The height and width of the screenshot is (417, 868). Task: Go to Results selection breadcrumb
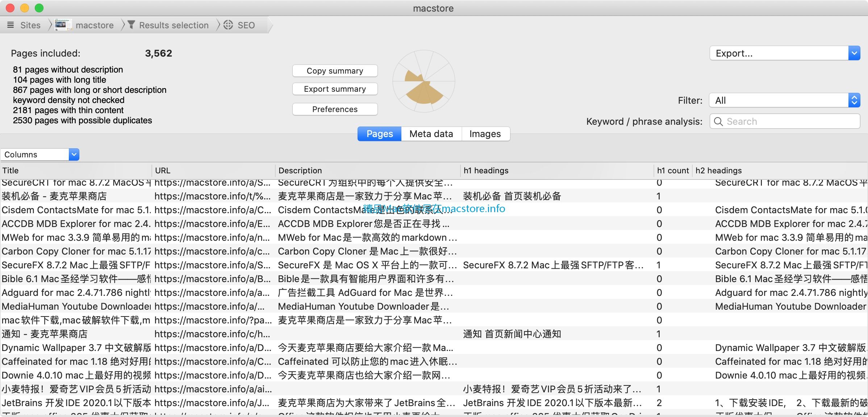(x=174, y=25)
